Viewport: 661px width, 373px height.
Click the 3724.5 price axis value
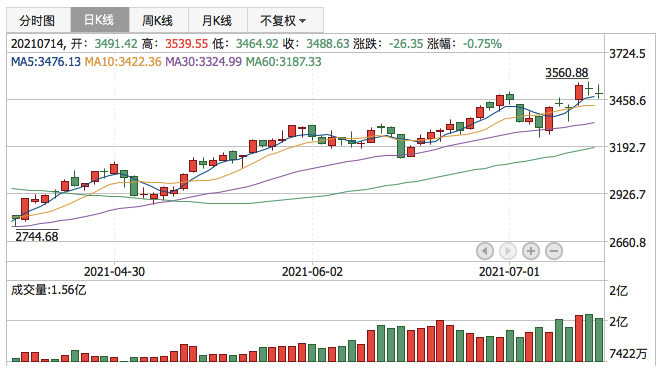627,54
